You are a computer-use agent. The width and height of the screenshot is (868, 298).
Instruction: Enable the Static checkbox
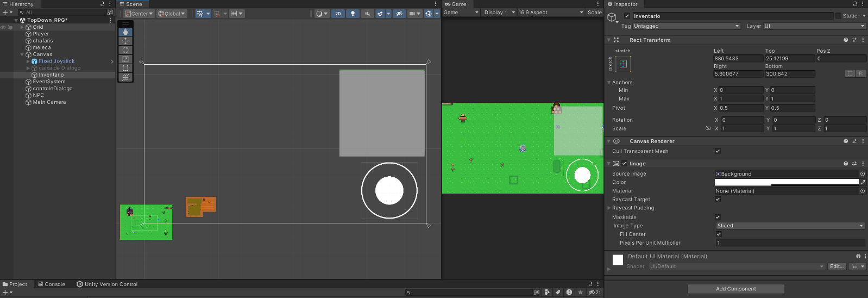coord(838,16)
